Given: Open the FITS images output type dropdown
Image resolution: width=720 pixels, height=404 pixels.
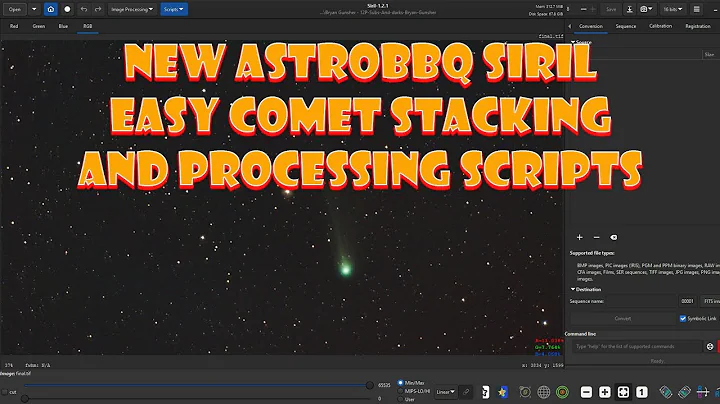Looking at the screenshot, I should [710, 301].
